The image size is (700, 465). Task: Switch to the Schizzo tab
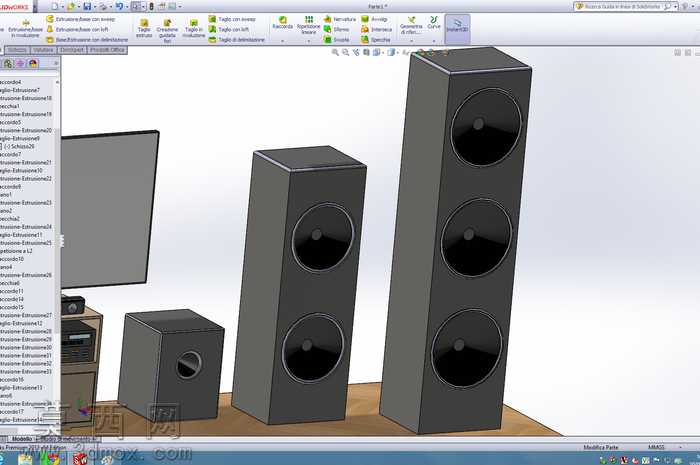(17, 50)
